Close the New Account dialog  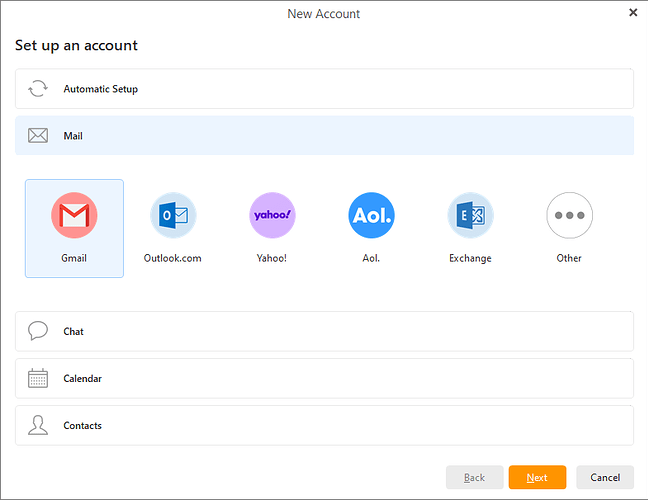click(633, 13)
